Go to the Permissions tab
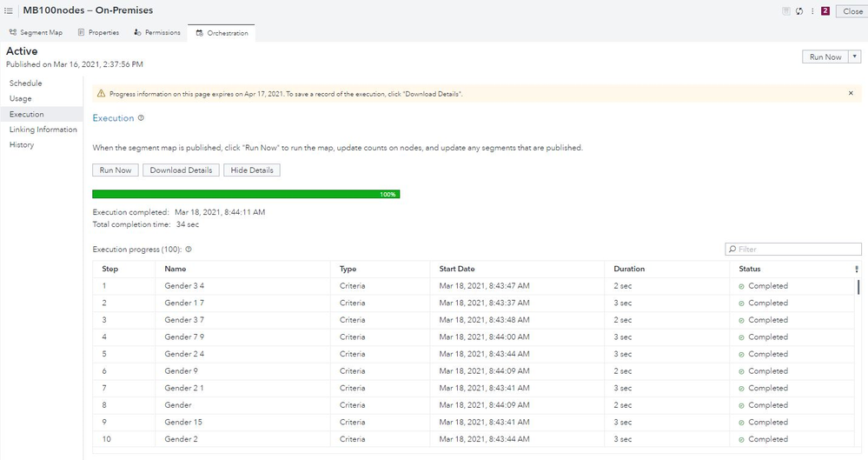 pyautogui.click(x=157, y=33)
